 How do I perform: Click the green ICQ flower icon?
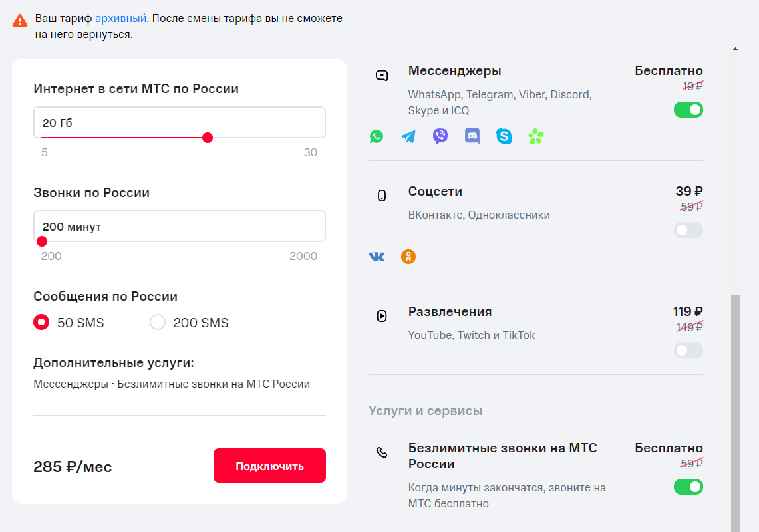point(536,136)
